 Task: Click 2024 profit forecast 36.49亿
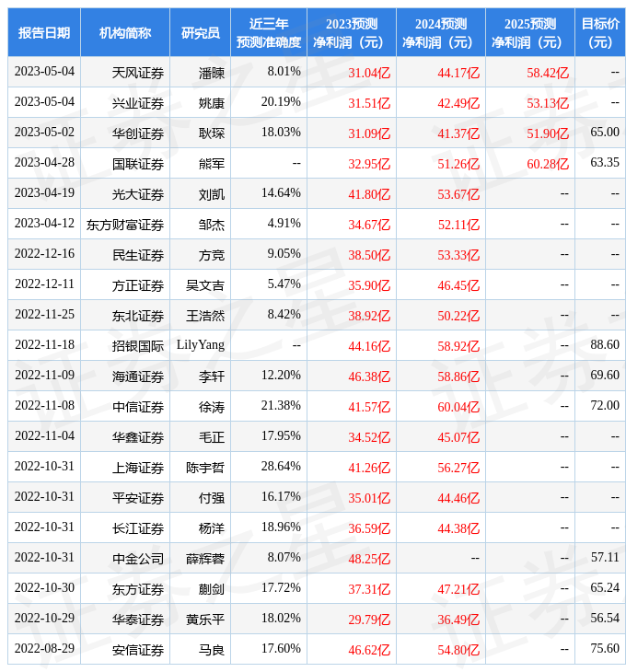458,620
